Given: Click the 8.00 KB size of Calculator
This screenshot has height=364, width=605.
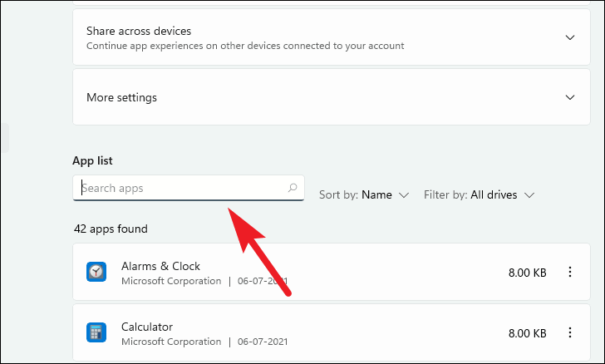Looking at the screenshot, I should click(x=527, y=332).
